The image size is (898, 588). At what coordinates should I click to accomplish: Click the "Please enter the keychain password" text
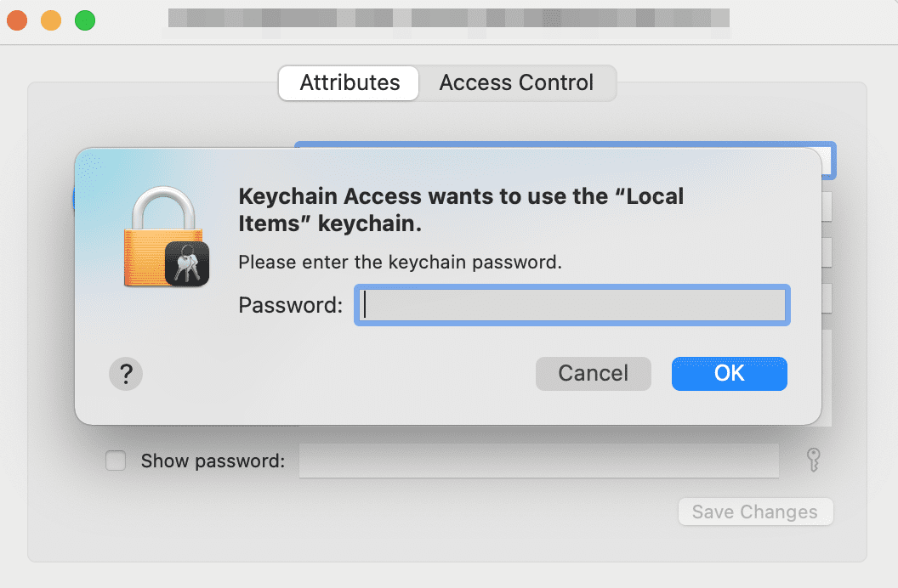point(400,262)
